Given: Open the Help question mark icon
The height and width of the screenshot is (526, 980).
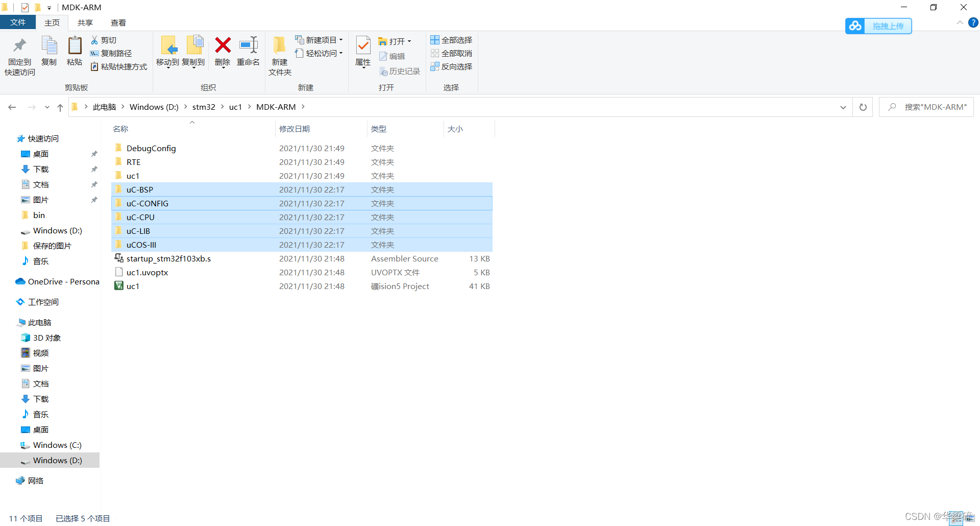Looking at the screenshot, I should [973, 22].
